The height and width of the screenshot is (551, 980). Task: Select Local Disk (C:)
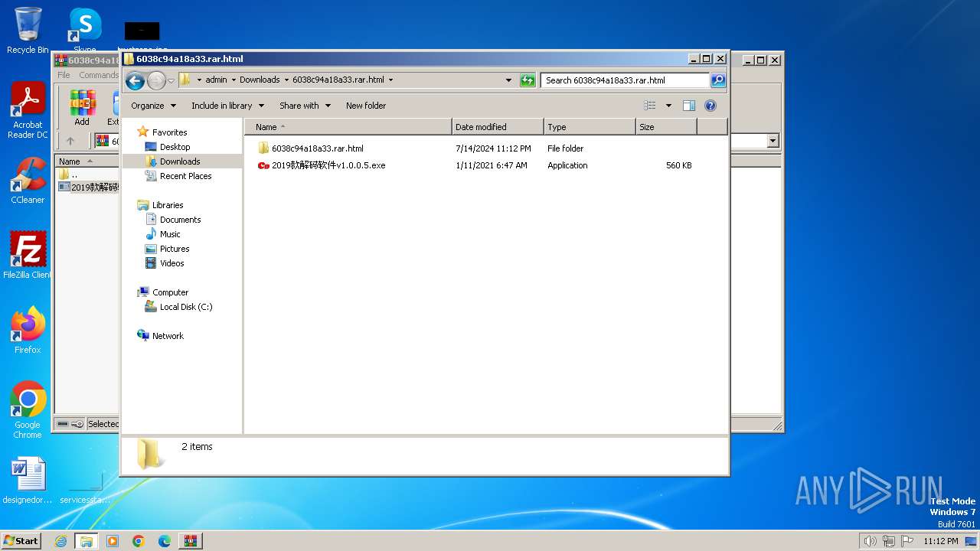pyautogui.click(x=185, y=307)
